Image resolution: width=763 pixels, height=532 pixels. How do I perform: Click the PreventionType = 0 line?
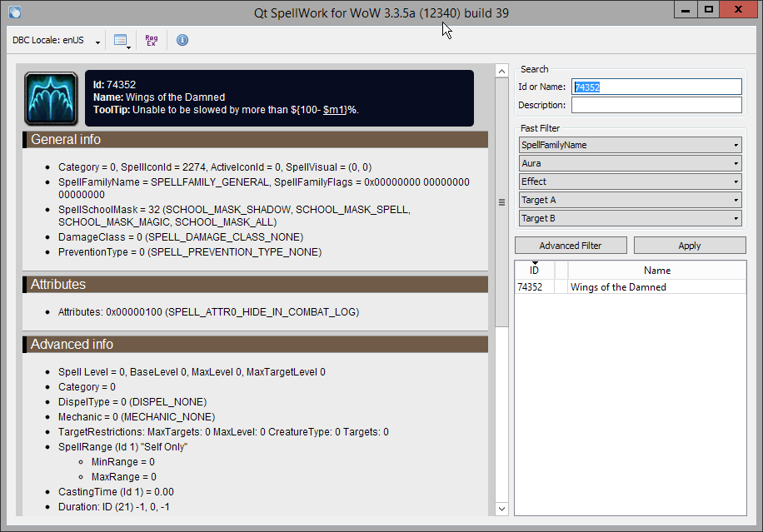coord(190,252)
